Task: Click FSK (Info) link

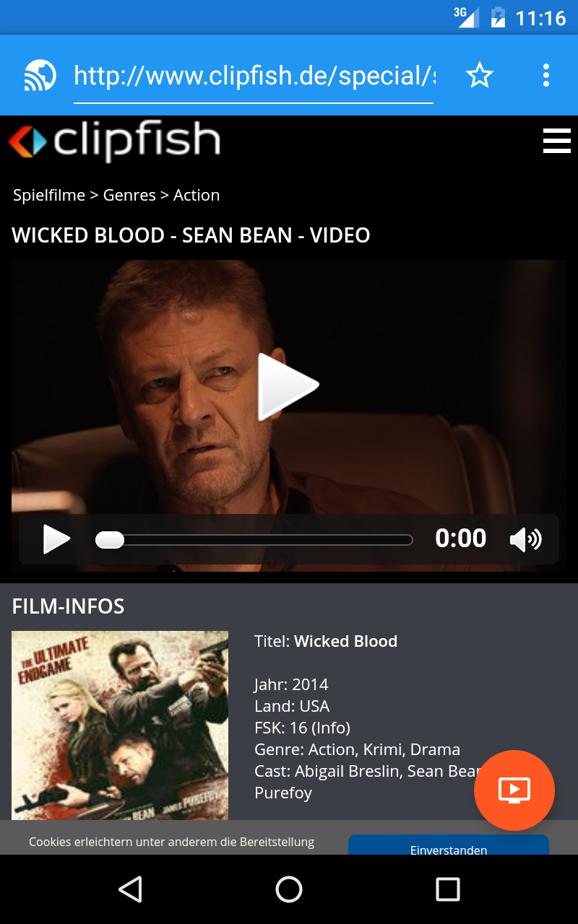Action: (x=331, y=728)
